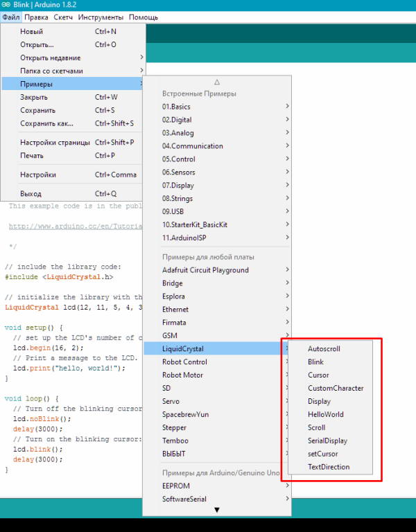This screenshot has width=416, height=532.
Task: Click the scroll-down arrow in examples menu
Action: [217, 510]
